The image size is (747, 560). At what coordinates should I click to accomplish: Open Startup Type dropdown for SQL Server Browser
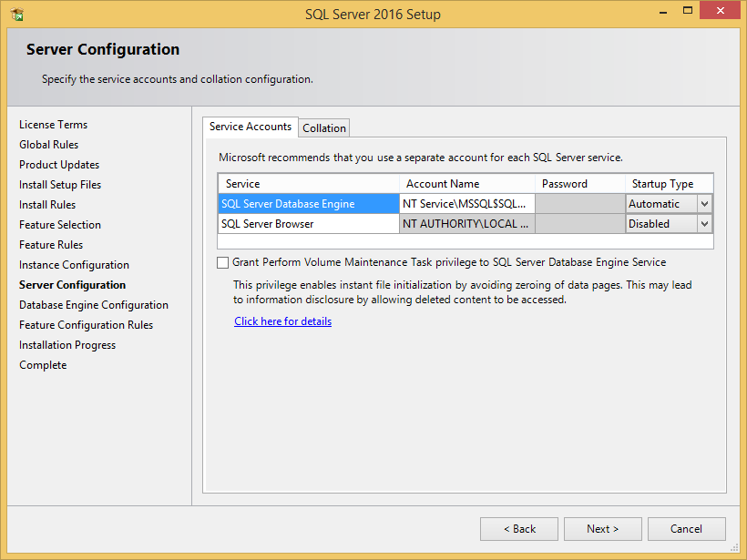pos(704,224)
